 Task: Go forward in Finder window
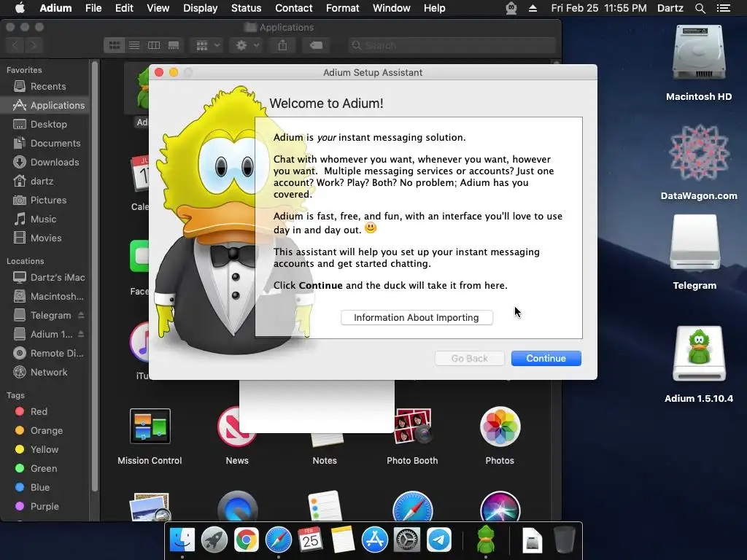click(x=34, y=45)
